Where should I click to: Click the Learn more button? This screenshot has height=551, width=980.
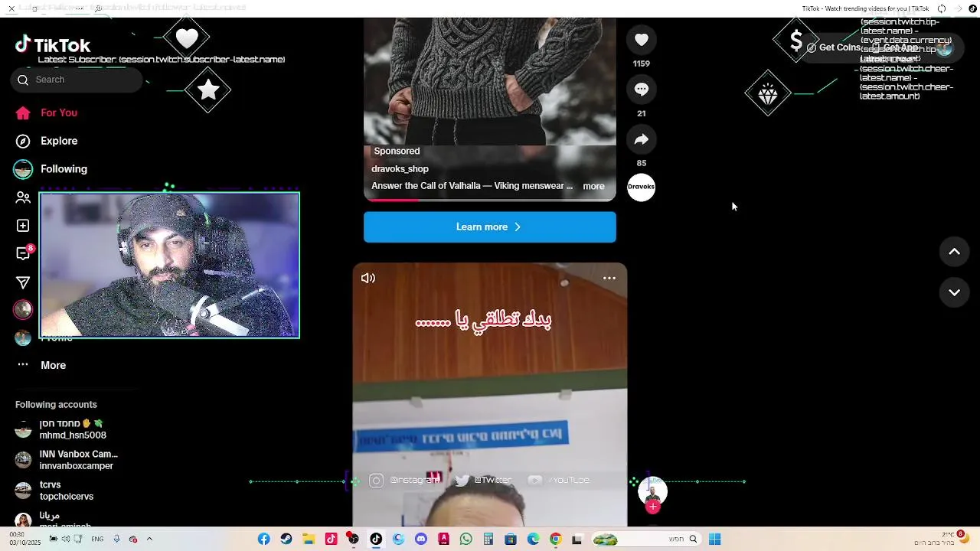[490, 227]
